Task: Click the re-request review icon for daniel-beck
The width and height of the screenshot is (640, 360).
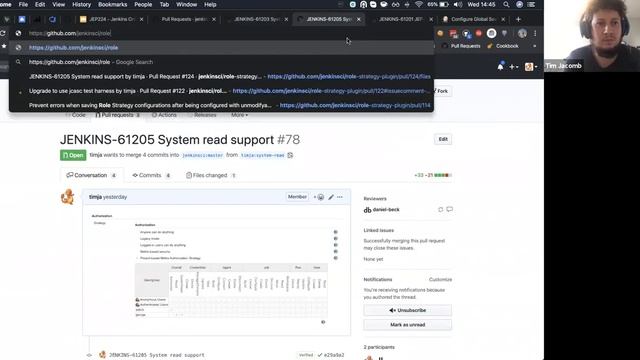Action: point(440,209)
